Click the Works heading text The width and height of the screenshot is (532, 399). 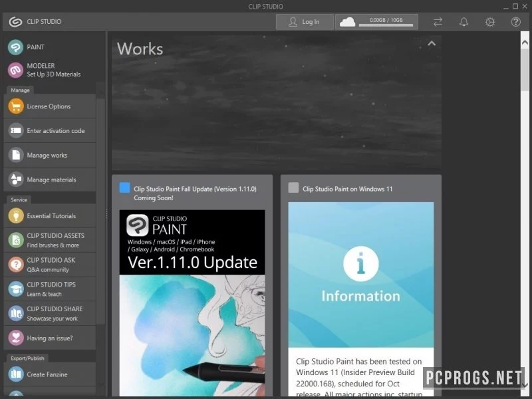140,49
